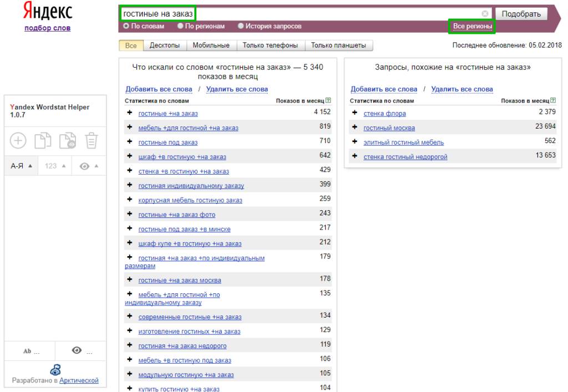The height and width of the screenshot is (392, 568).
Task: Click Добавить все слова in similar queries panel
Action: point(384,89)
